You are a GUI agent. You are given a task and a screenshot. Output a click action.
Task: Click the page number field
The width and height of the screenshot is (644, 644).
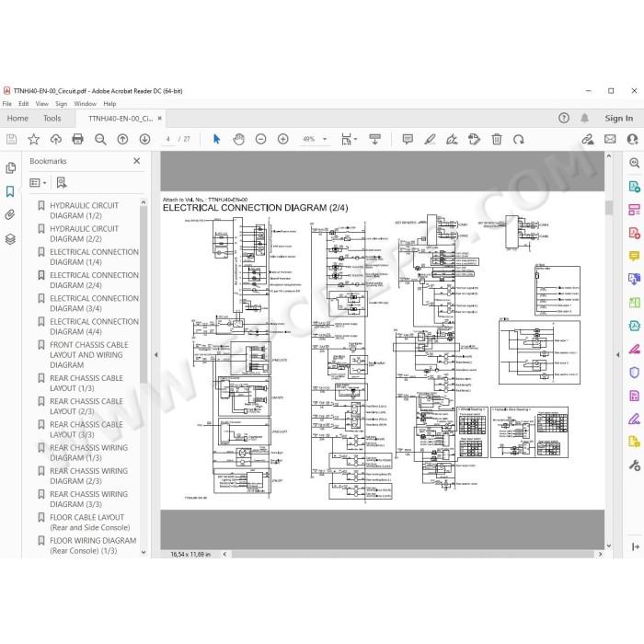(x=168, y=139)
